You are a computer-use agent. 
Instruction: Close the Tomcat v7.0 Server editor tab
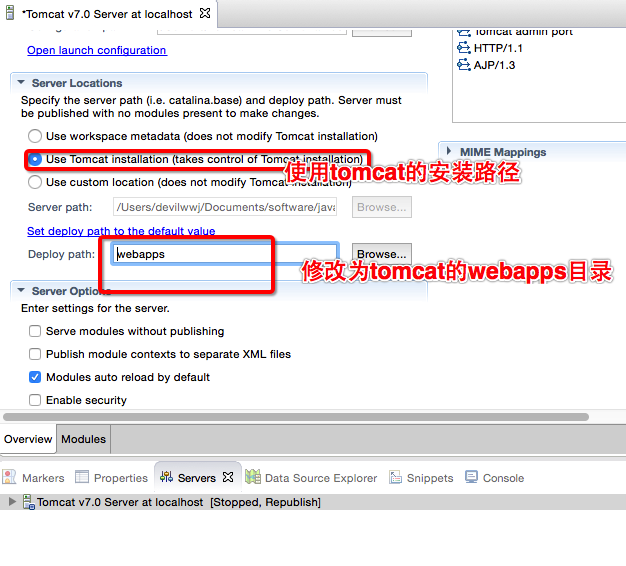[205, 14]
